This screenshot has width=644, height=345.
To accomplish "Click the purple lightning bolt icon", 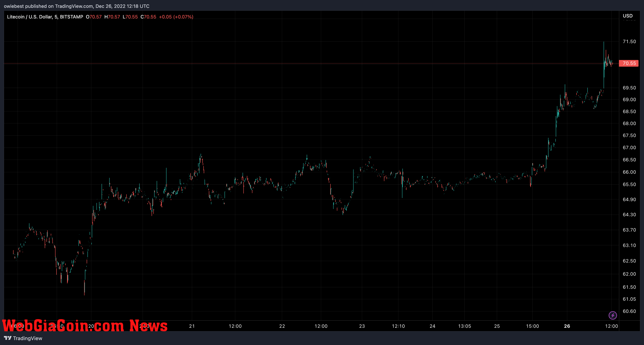I will point(612,315).
